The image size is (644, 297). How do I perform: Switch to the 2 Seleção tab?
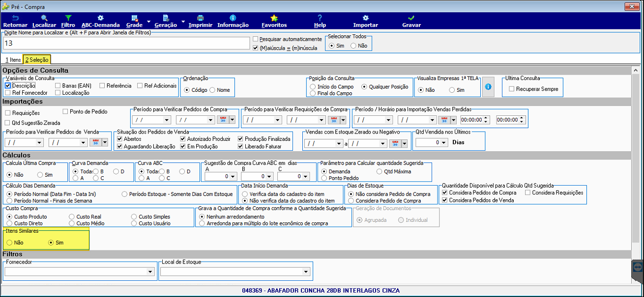37,59
